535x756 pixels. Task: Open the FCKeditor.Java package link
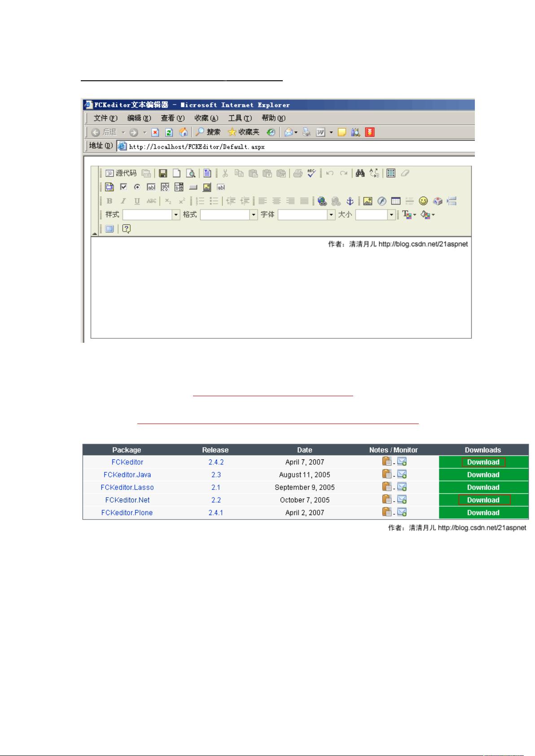point(127,475)
